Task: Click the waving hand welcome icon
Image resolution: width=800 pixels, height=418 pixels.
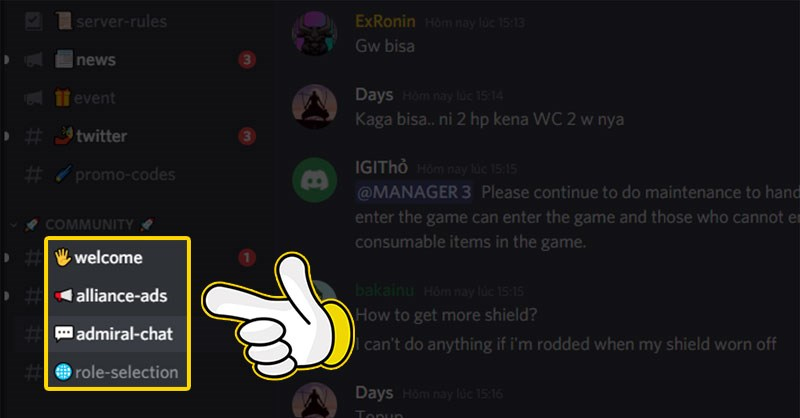Action: [63, 257]
